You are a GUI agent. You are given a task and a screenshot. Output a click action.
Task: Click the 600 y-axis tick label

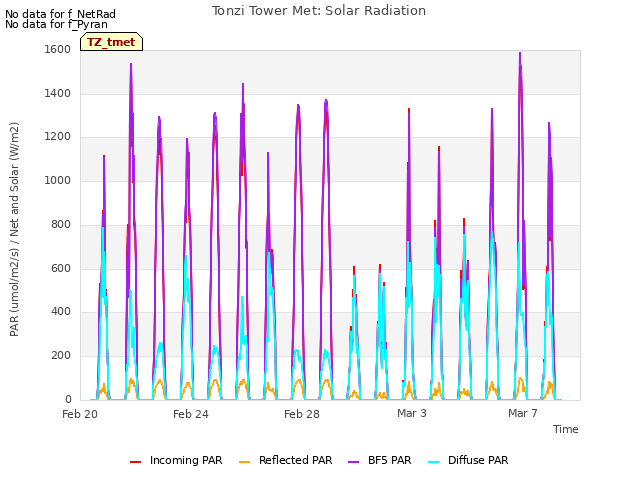[61, 269]
